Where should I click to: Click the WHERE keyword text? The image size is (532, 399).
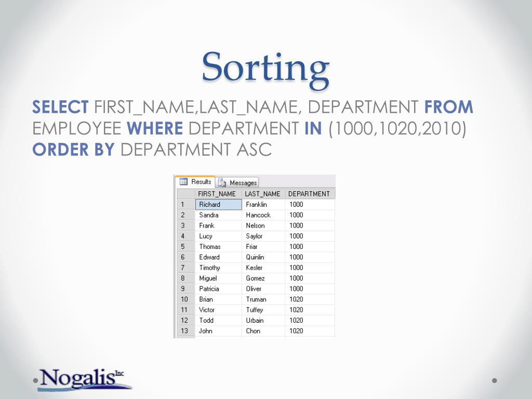[x=155, y=128]
